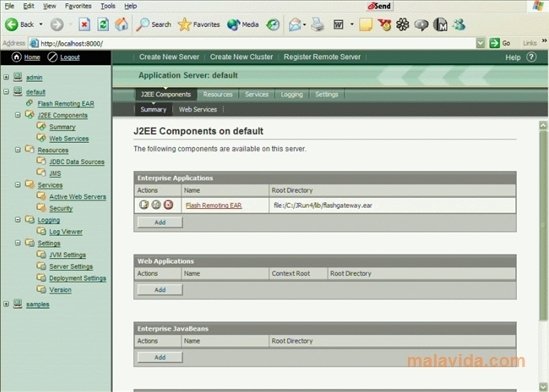The image size is (549, 392).
Task: Click the JRun Home icon
Action: (16, 57)
